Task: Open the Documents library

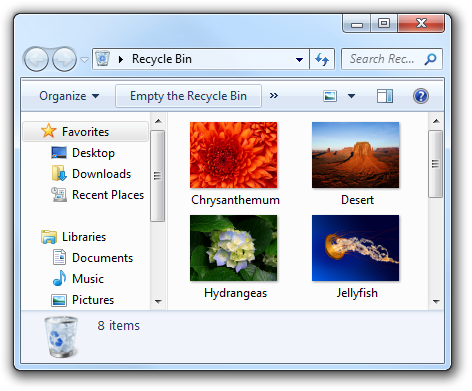Action: coord(103,258)
